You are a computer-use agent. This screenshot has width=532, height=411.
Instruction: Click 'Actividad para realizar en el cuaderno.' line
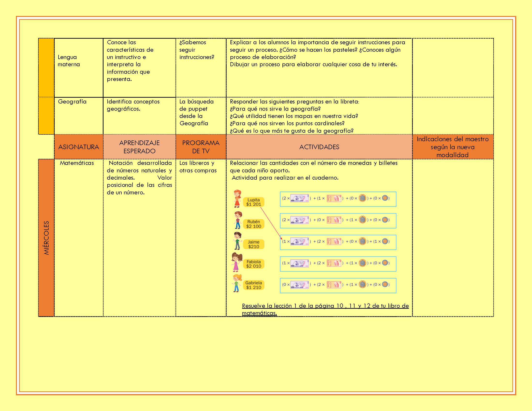pyautogui.click(x=285, y=178)
